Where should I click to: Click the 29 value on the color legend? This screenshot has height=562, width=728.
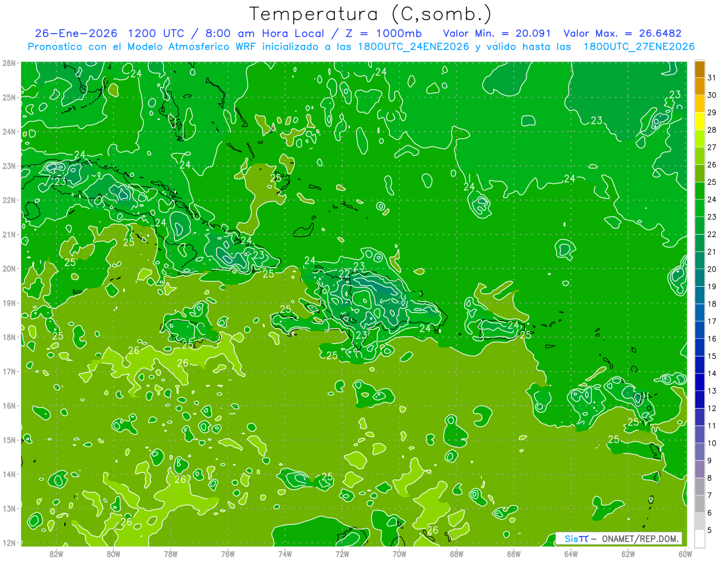712,112
